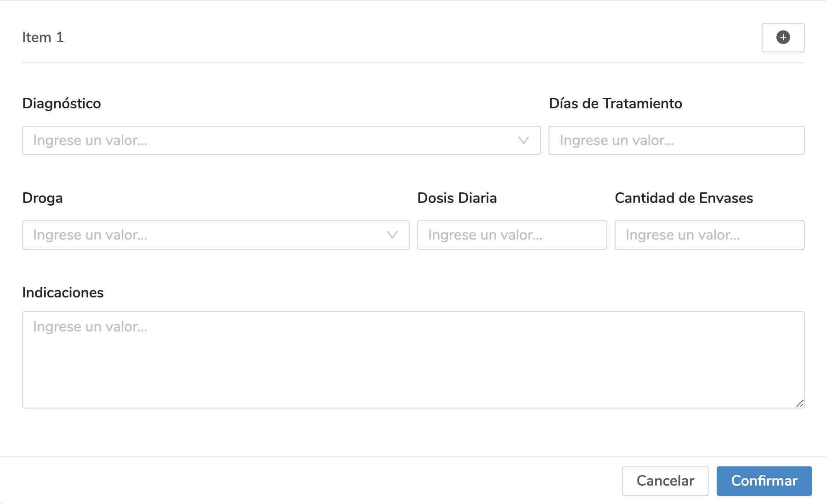Select the Droga input field
This screenshot has width=826, height=504.
tap(184, 235)
